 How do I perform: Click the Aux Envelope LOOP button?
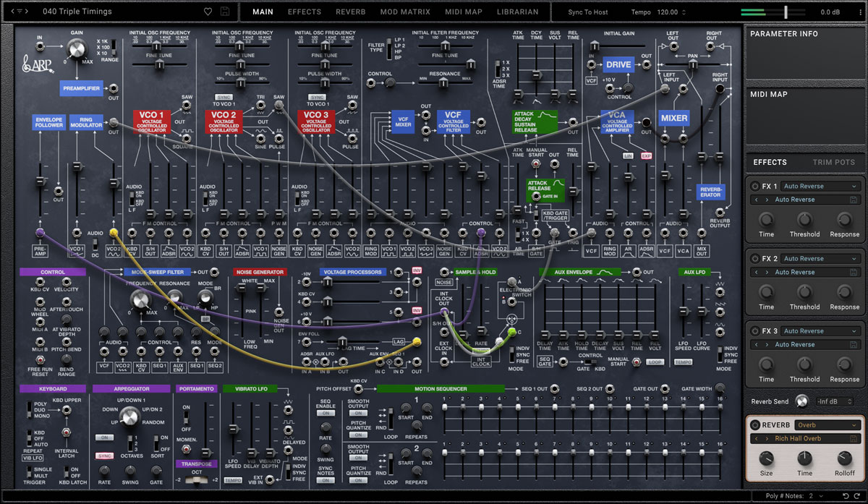655,362
